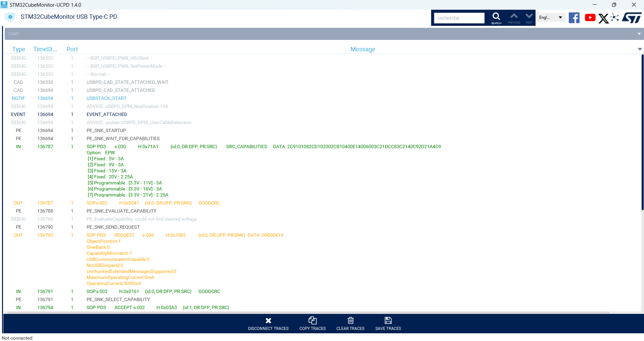Viewport: 644px width, 341px height.
Task: Open the YouTube channel icon
Action: click(x=590, y=18)
